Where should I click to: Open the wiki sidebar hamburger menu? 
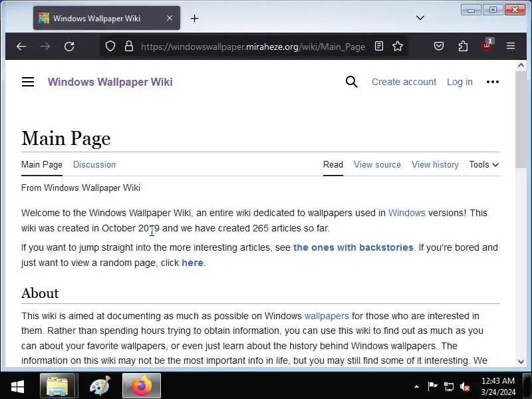click(28, 82)
